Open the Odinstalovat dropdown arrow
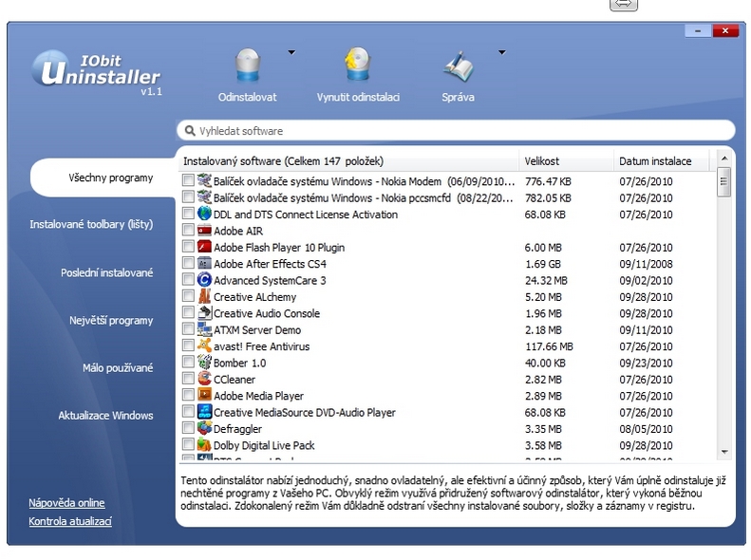Screen dimensions: 751x560 coord(291,52)
